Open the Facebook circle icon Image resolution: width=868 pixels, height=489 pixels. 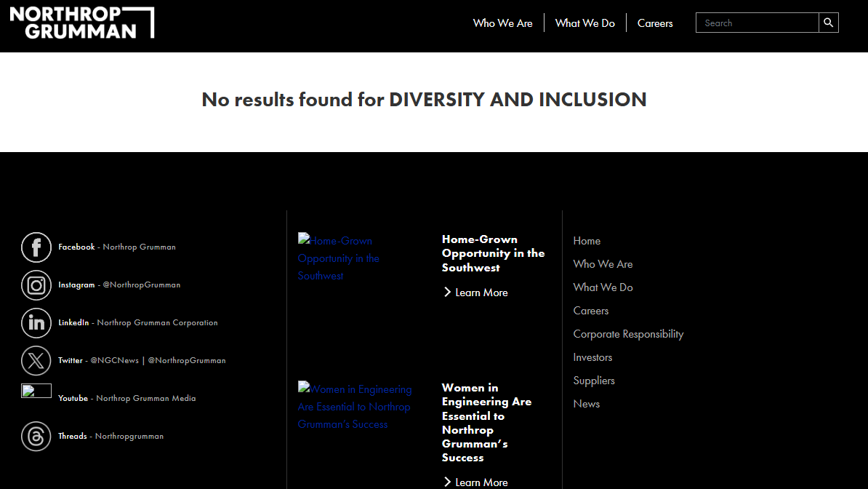[x=36, y=247]
